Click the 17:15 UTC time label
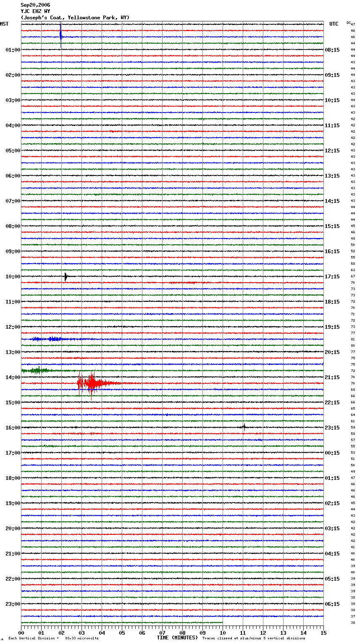The height and width of the screenshot is (644, 357). [x=332, y=277]
